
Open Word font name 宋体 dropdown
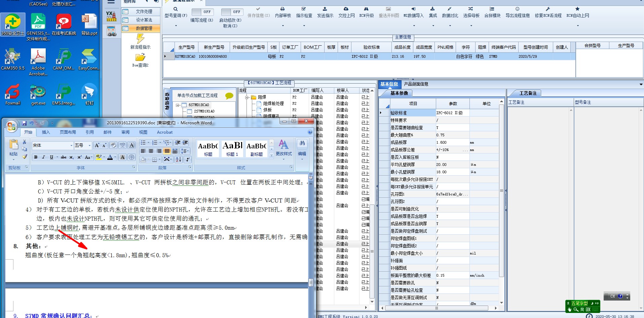(x=71, y=145)
